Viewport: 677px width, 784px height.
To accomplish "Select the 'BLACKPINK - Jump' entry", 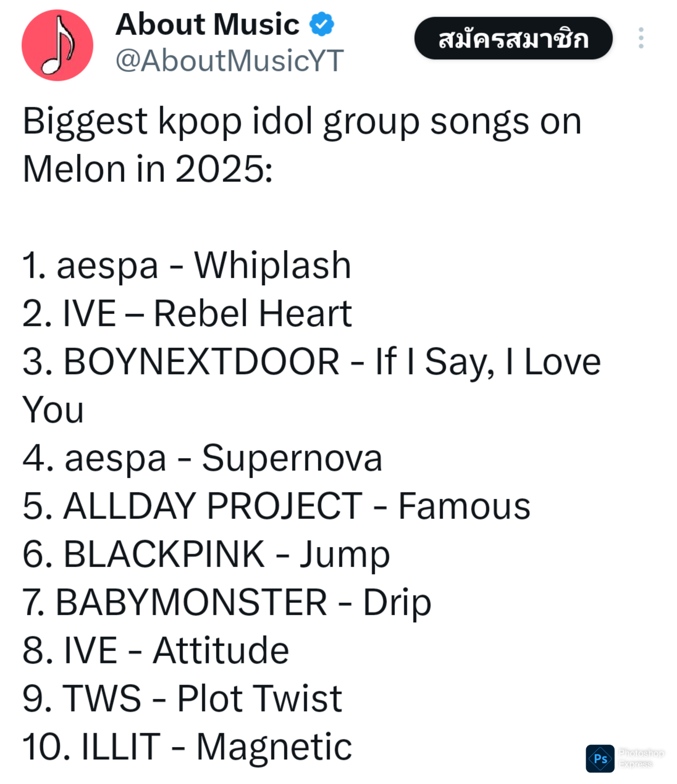I will [206, 554].
